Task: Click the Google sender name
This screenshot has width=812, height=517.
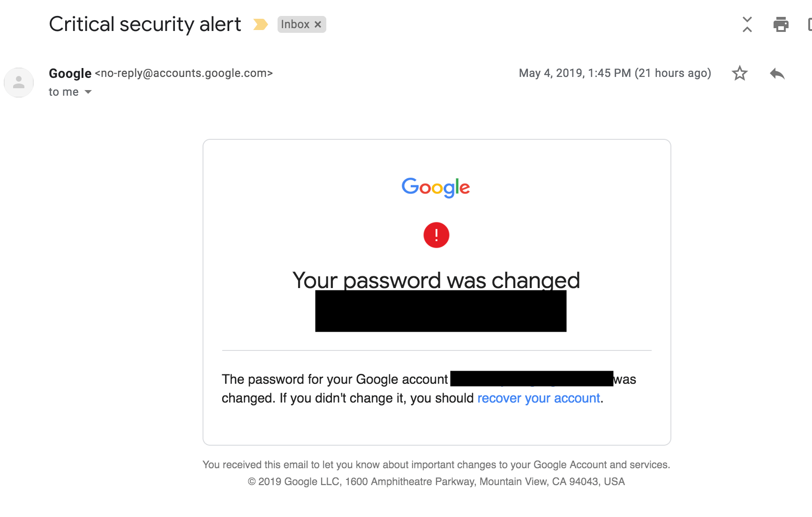Action: tap(70, 73)
